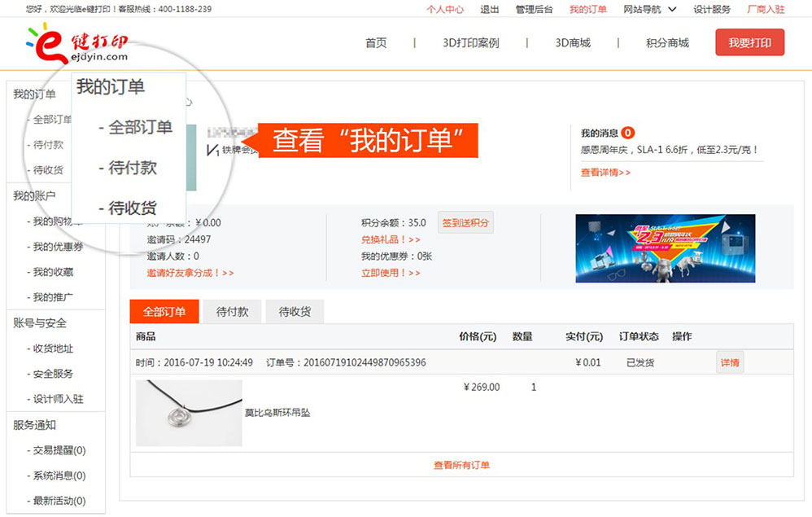
Task: Click the 签到送积分 button
Action: click(x=465, y=222)
